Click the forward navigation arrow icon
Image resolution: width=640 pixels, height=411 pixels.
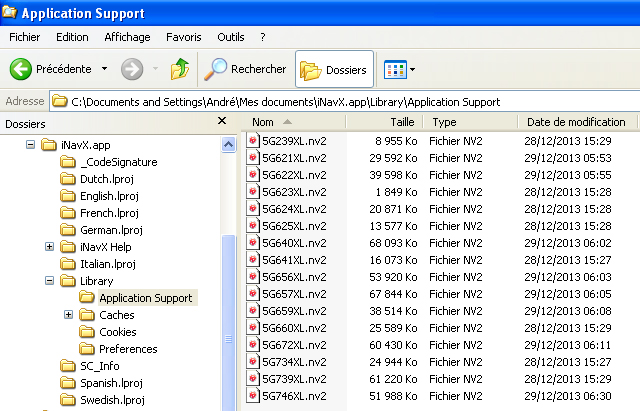coord(132,69)
